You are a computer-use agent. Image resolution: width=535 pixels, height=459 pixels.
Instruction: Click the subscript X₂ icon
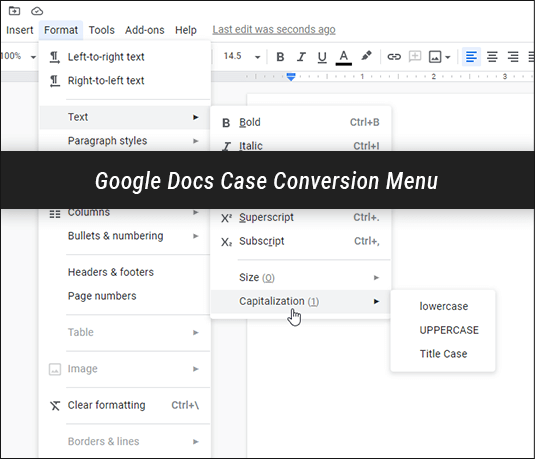point(226,242)
